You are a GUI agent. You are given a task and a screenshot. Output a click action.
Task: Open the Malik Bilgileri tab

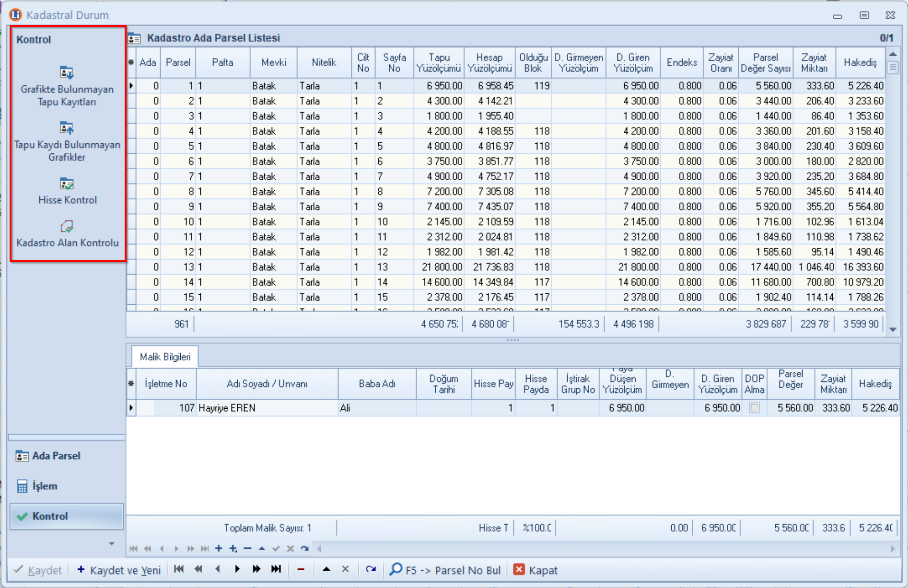point(165,357)
